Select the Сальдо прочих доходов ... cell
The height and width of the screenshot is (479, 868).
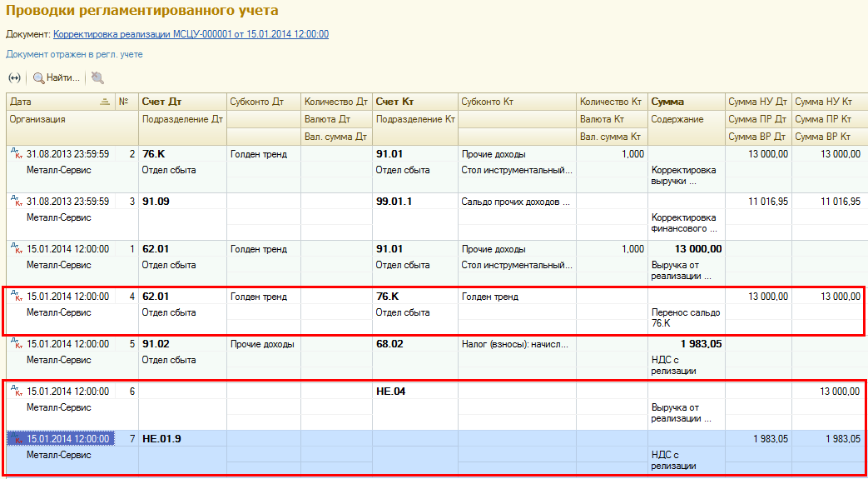click(517, 202)
